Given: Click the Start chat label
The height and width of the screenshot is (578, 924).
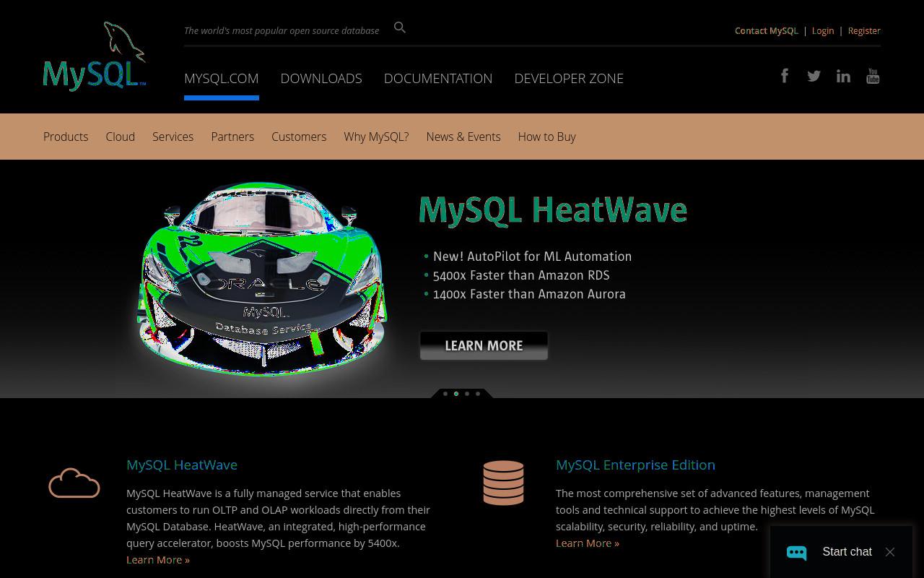Looking at the screenshot, I should (x=847, y=552).
